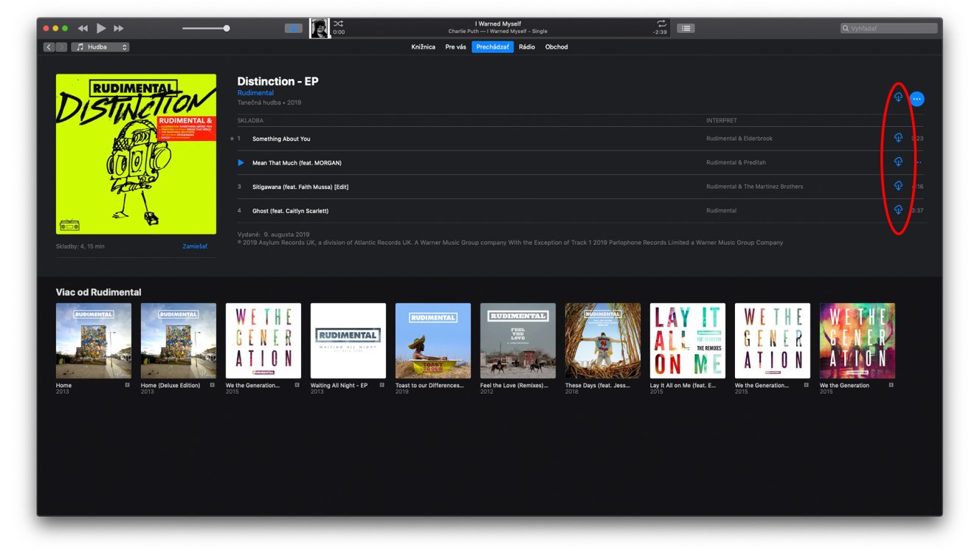Download the track Ghost
Screen dimensions: 980x551
click(898, 210)
